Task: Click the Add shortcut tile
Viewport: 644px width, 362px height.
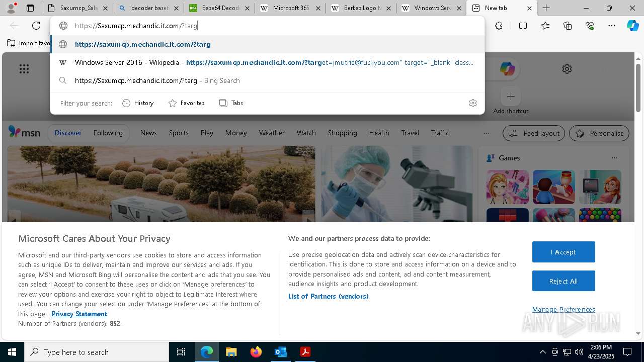Action: tap(511, 101)
